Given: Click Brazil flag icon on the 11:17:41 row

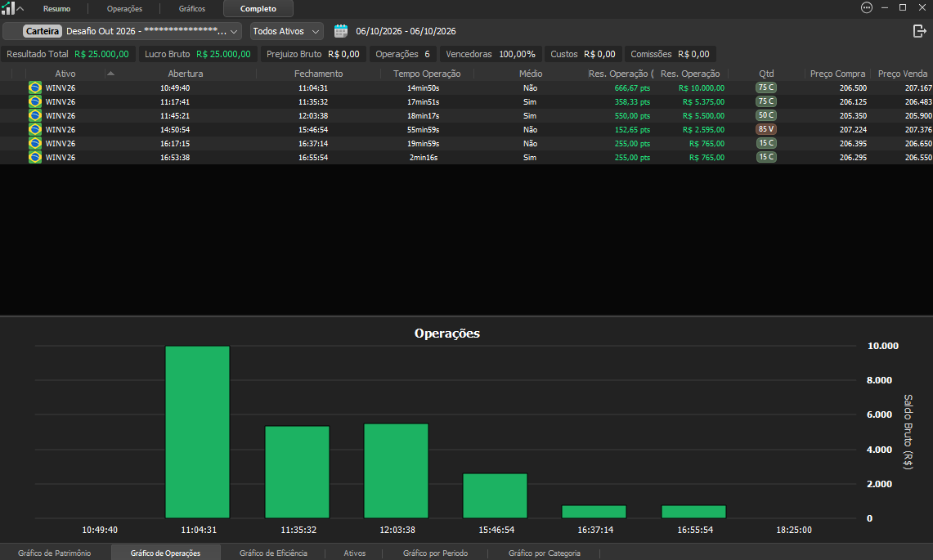Looking at the screenshot, I should [x=35, y=101].
